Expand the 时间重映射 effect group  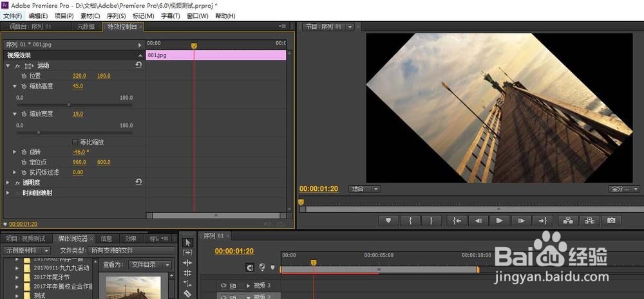8,193
